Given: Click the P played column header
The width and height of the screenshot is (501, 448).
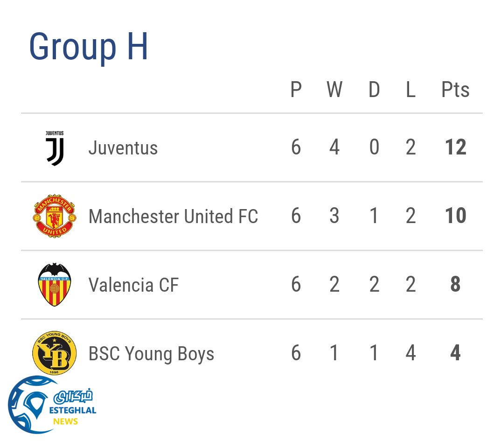Looking at the screenshot, I should pyautogui.click(x=296, y=90).
